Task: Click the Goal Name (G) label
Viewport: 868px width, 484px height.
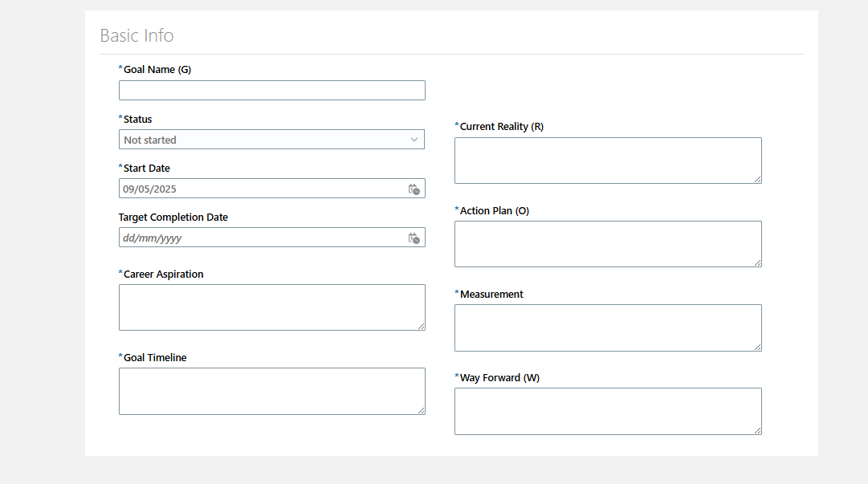Action: coord(157,69)
